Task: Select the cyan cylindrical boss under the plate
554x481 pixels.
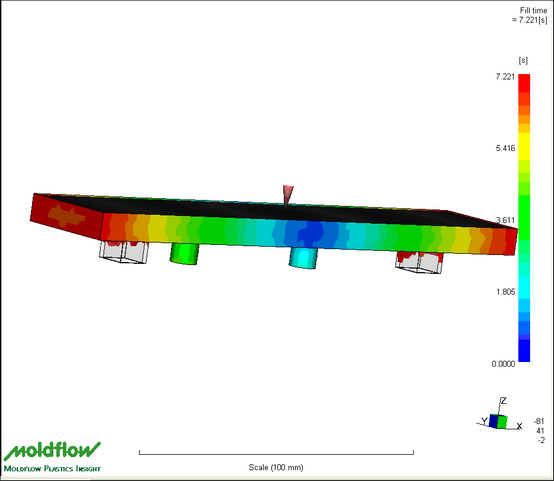Action: click(303, 258)
